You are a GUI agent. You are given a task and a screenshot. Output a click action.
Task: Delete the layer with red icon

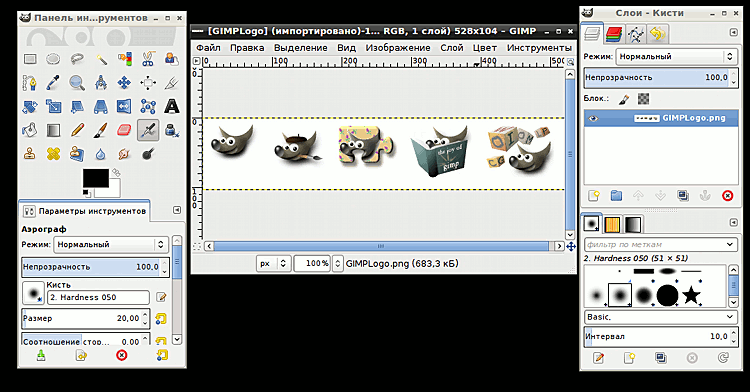(x=727, y=196)
